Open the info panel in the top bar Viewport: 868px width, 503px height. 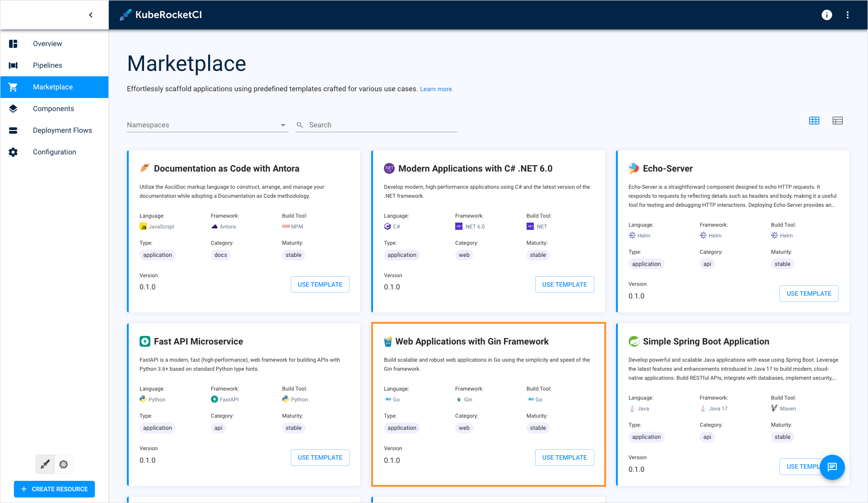tap(826, 15)
